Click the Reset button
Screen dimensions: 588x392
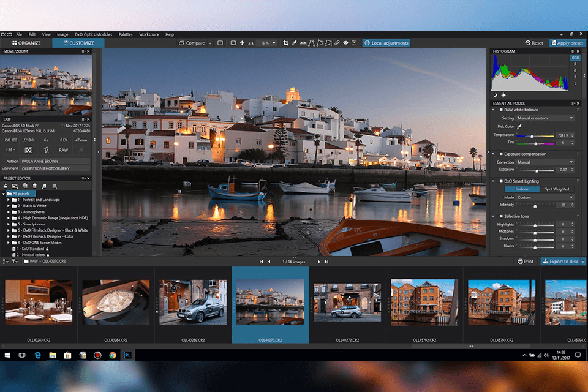click(534, 43)
